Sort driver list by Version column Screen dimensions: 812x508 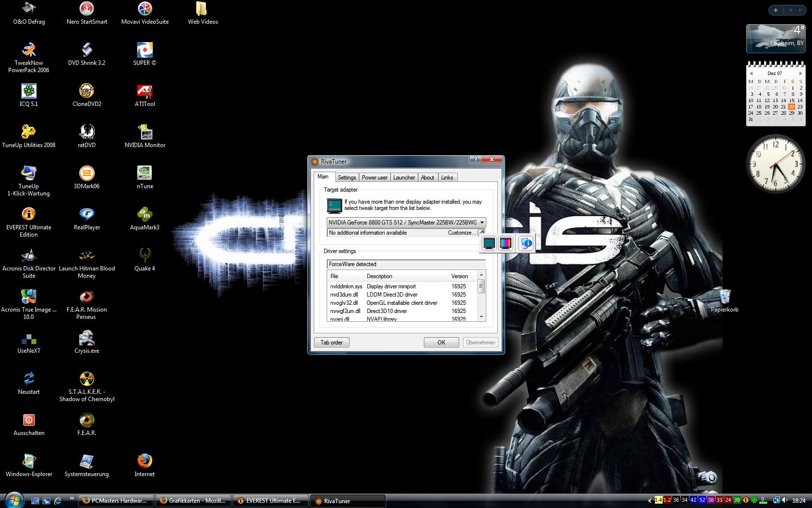click(463, 276)
